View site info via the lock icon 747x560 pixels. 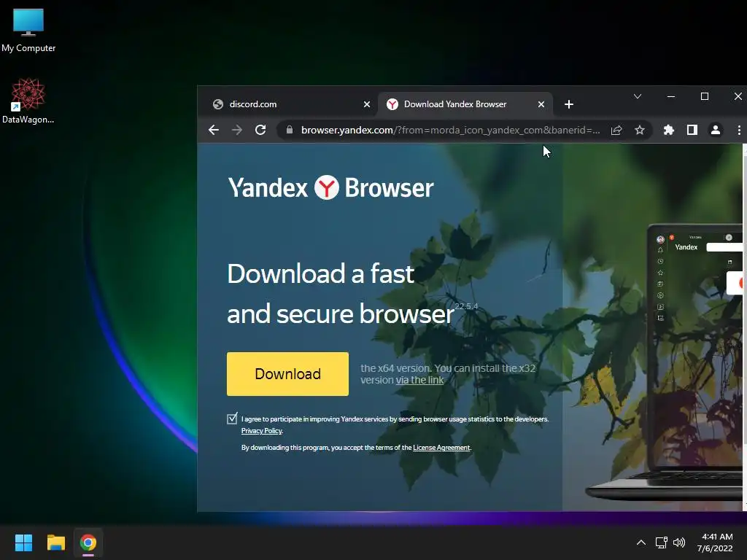(x=289, y=130)
